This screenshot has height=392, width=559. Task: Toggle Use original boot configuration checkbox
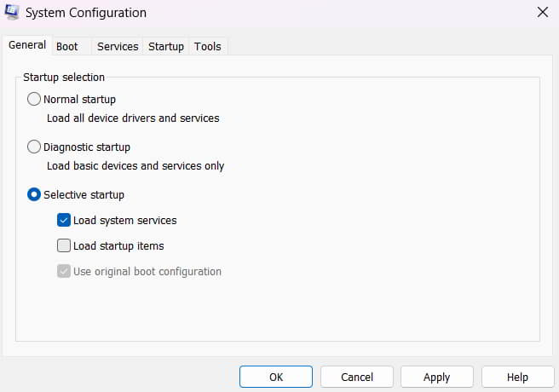64,271
